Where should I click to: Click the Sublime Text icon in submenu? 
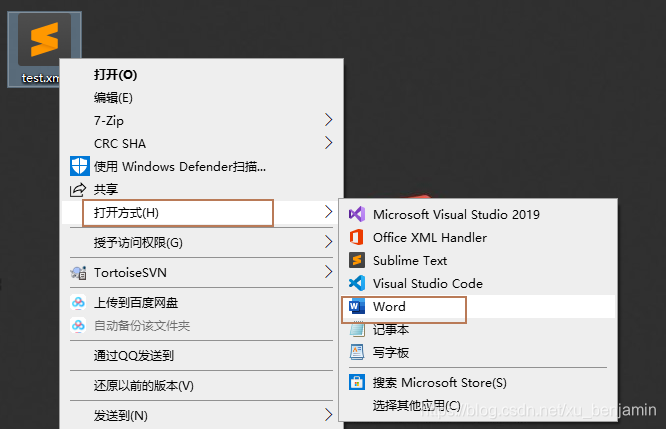(x=357, y=260)
